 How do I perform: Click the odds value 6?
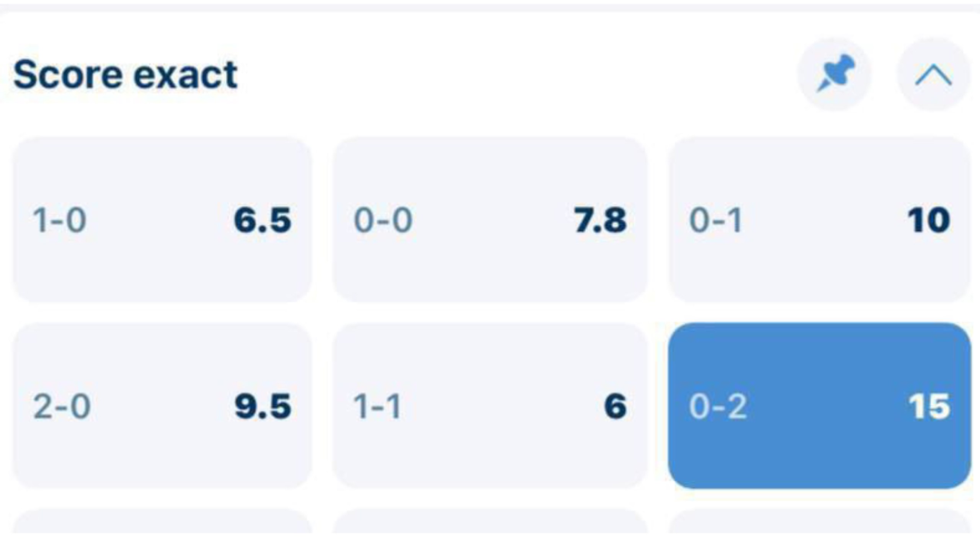(616, 406)
